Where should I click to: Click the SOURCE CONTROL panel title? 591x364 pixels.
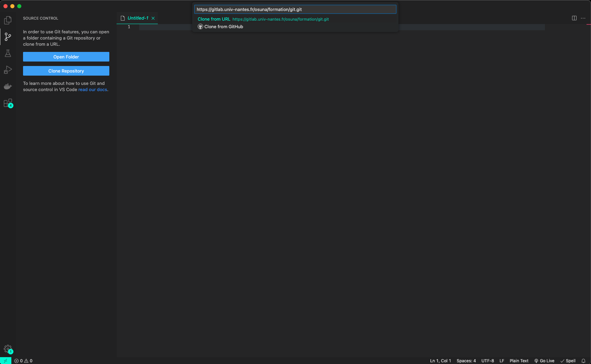pyautogui.click(x=41, y=18)
